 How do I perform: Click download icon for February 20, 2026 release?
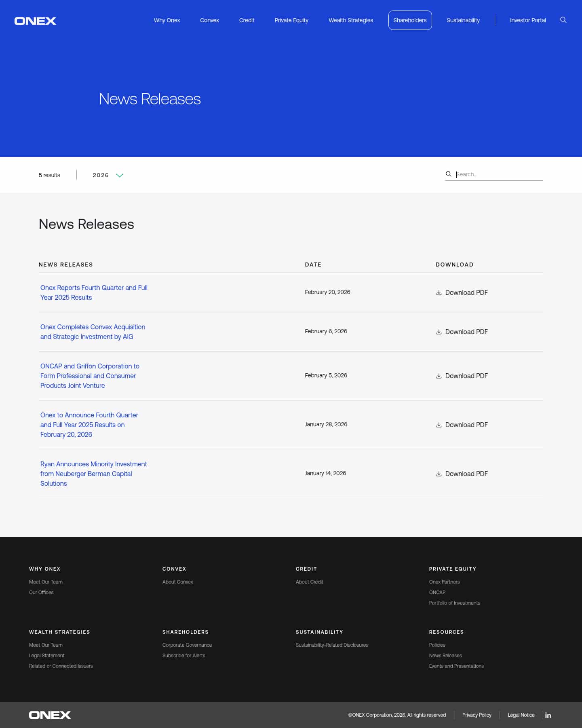pos(439,292)
